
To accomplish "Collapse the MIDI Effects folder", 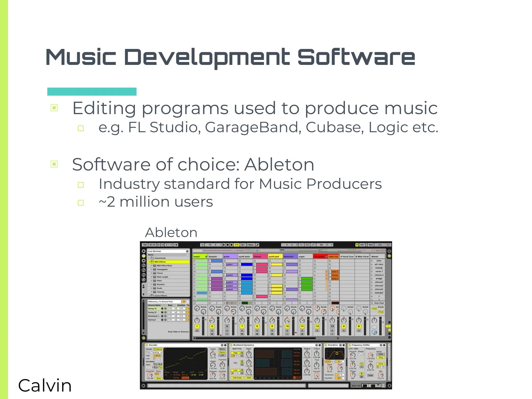I will (149, 262).
